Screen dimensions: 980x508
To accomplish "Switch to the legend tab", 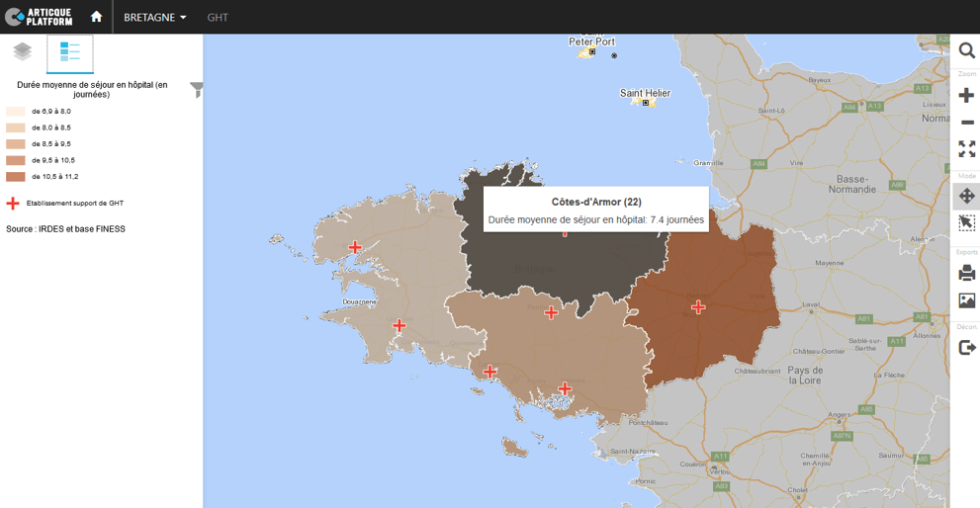I will (69, 52).
